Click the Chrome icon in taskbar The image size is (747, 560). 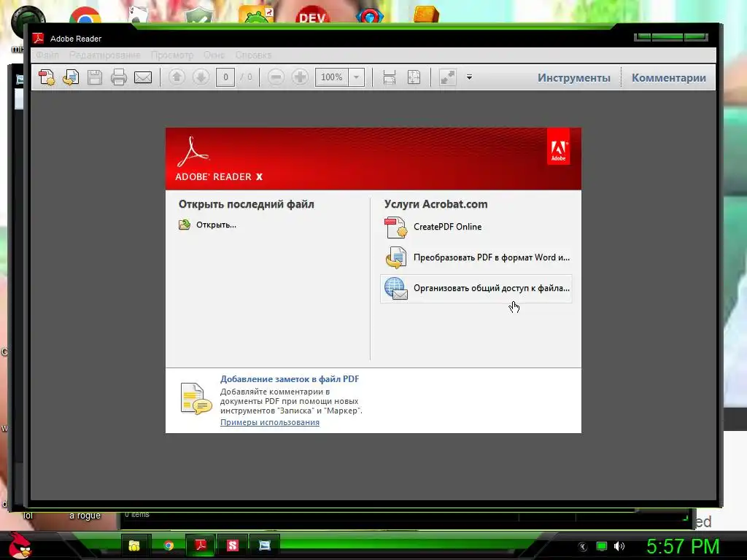tap(169, 545)
